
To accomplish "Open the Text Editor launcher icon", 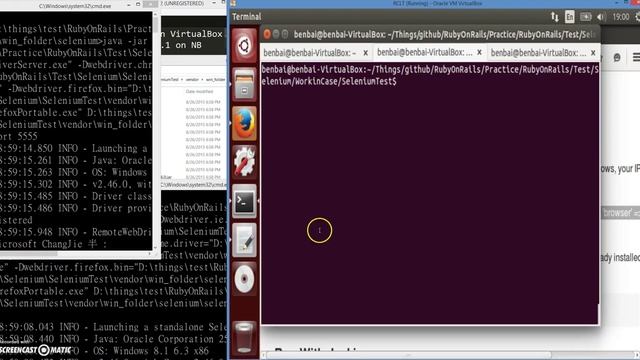I will [x=244, y=240].
